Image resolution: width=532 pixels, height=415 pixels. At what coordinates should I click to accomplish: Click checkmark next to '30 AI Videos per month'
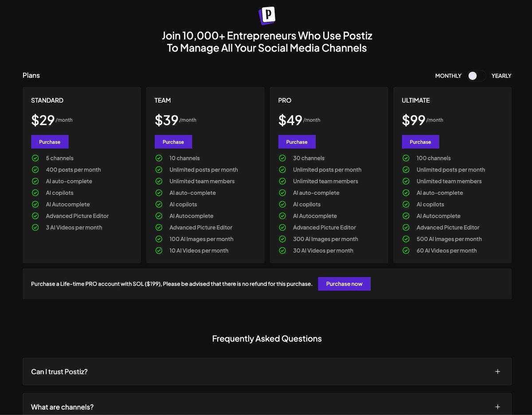coord(282,250)
